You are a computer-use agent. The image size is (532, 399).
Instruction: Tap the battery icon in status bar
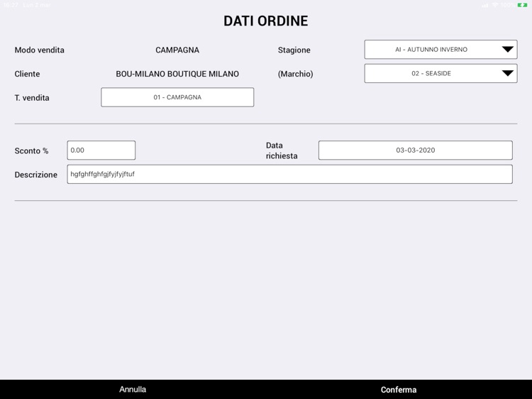coord(522,5)
